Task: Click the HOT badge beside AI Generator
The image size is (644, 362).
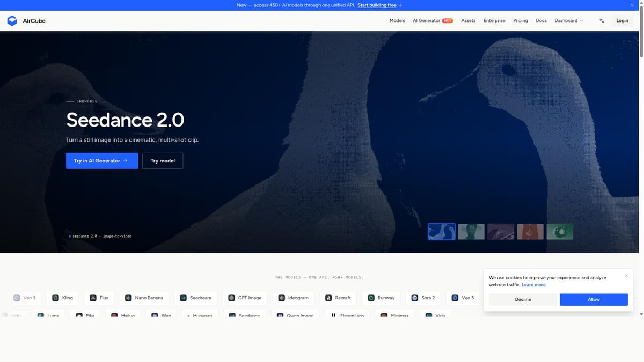Action: click(448, 21)
